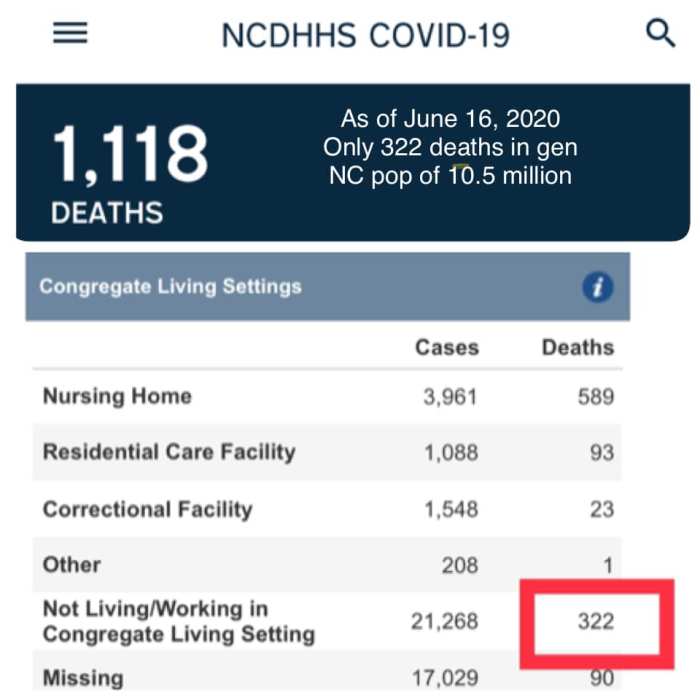The width and height of the screenshot is (700, 700).
Task: Click the Missing row label
Action: [x=83, y=678]
